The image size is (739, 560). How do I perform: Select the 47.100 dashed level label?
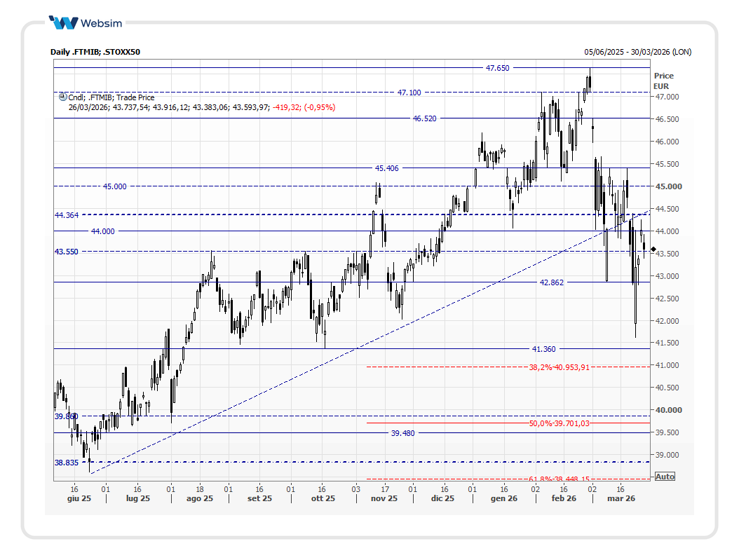[409, 93]
